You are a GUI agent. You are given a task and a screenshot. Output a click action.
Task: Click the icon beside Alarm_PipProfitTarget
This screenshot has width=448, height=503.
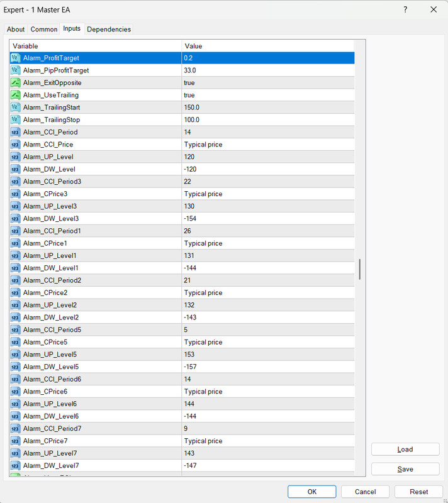[x=15, y=70]
